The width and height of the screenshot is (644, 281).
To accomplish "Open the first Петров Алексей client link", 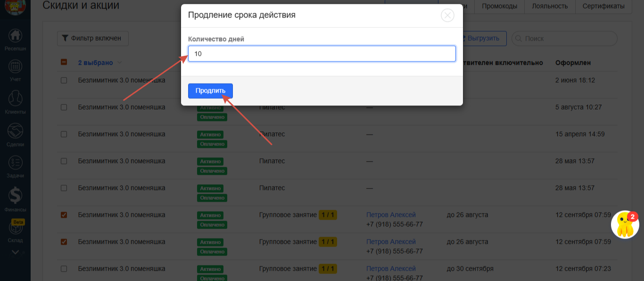I will click(x=391, y=215).
